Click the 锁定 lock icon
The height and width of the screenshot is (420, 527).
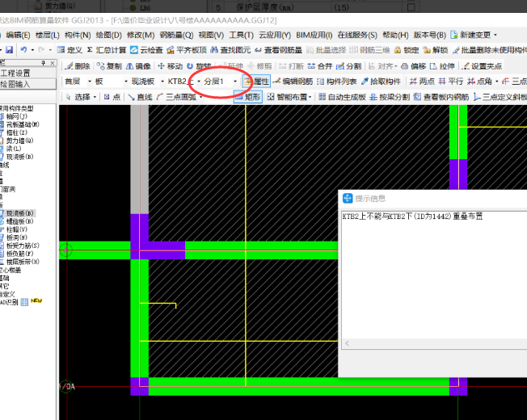click(x=407, y=50)
